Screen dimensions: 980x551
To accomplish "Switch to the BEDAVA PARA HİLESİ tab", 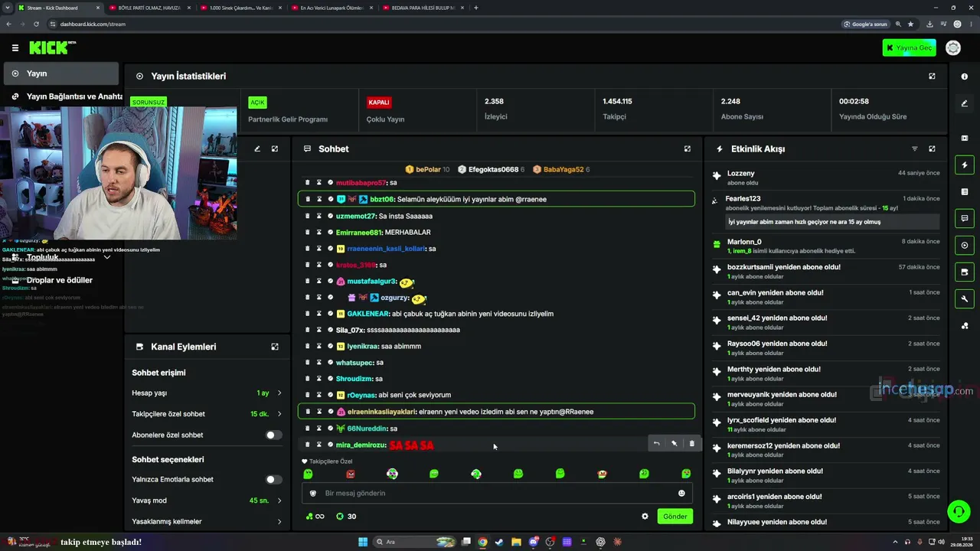I will click(x=422, y=8).
